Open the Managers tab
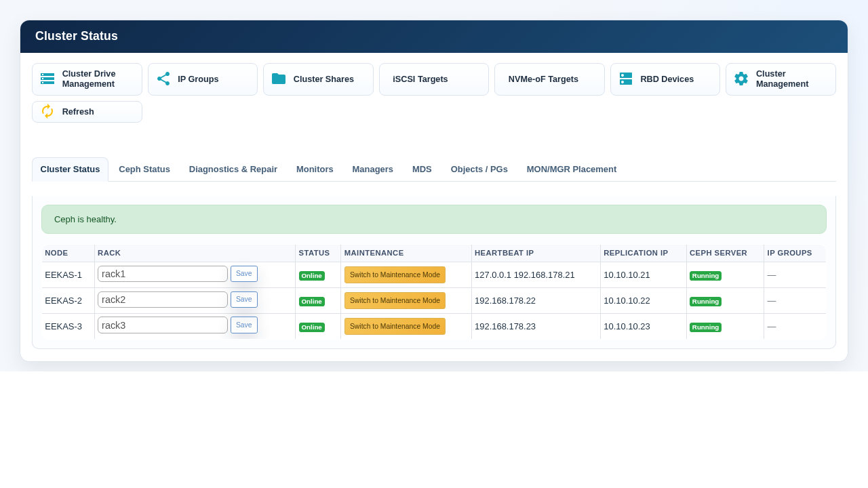The width and height of the screenshot is (868, 488). 373,169
